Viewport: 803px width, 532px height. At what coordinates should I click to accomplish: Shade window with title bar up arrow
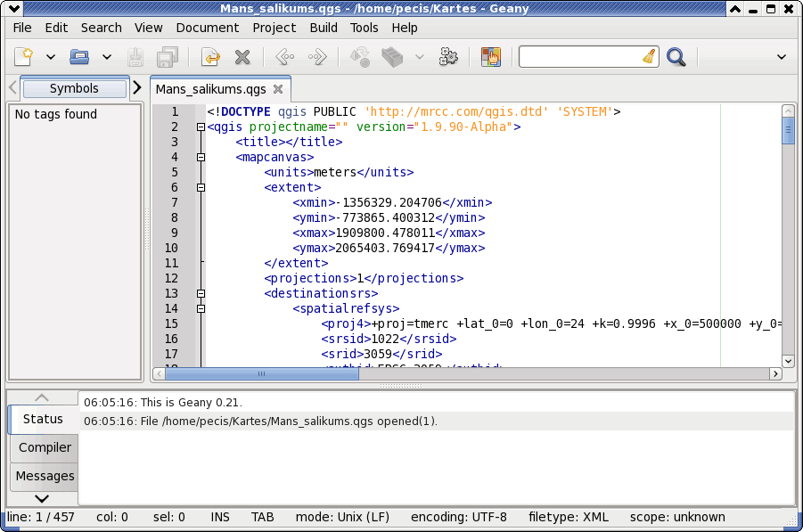click(735, 9)
